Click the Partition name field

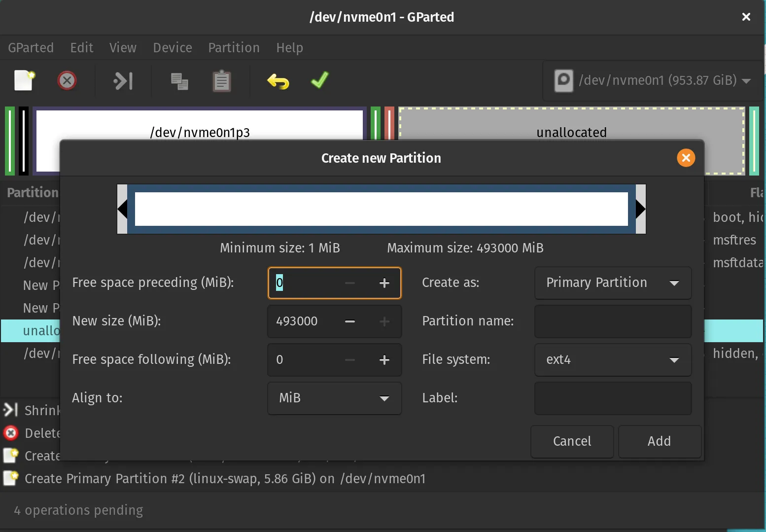(x=613, y=321)
